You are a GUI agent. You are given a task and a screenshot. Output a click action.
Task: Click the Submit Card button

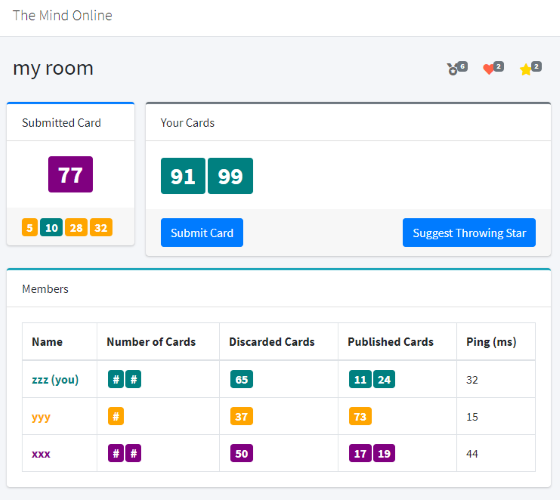click(x=202, y=232)
